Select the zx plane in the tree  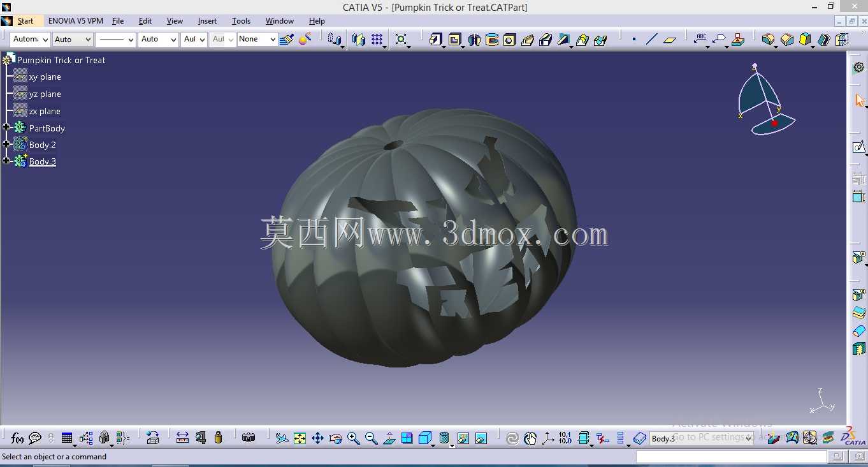[x=45, y=111]
